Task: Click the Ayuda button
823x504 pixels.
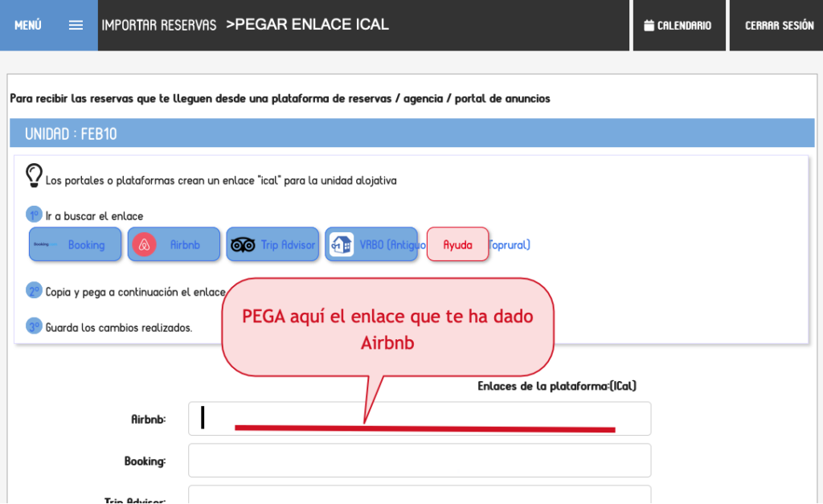Action: coord(457,244)
